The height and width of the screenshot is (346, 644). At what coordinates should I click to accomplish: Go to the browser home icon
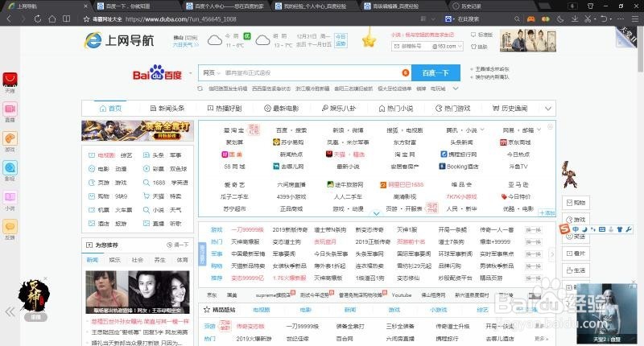[52, 19]
